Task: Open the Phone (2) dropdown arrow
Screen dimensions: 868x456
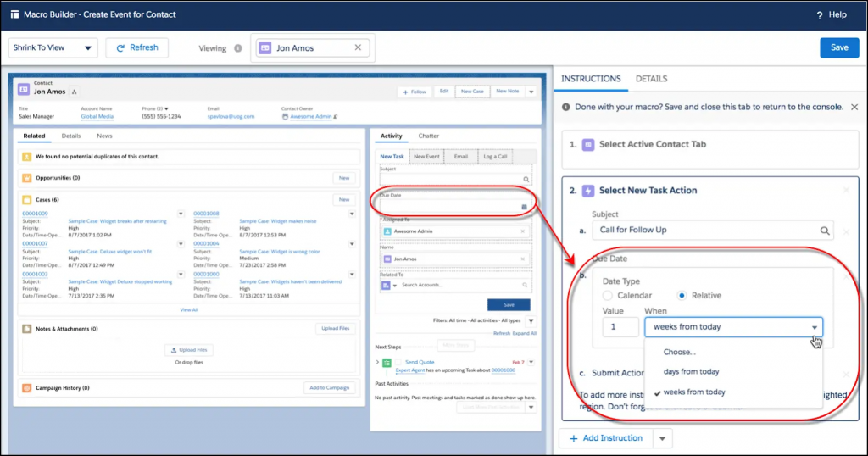Action: tap(166, 109)
